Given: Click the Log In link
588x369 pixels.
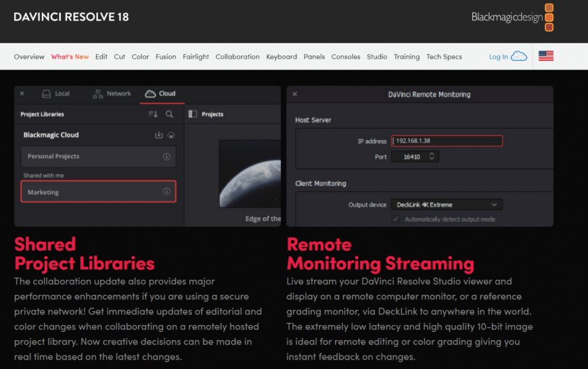Looking at the screenshot, I should 499,57.
